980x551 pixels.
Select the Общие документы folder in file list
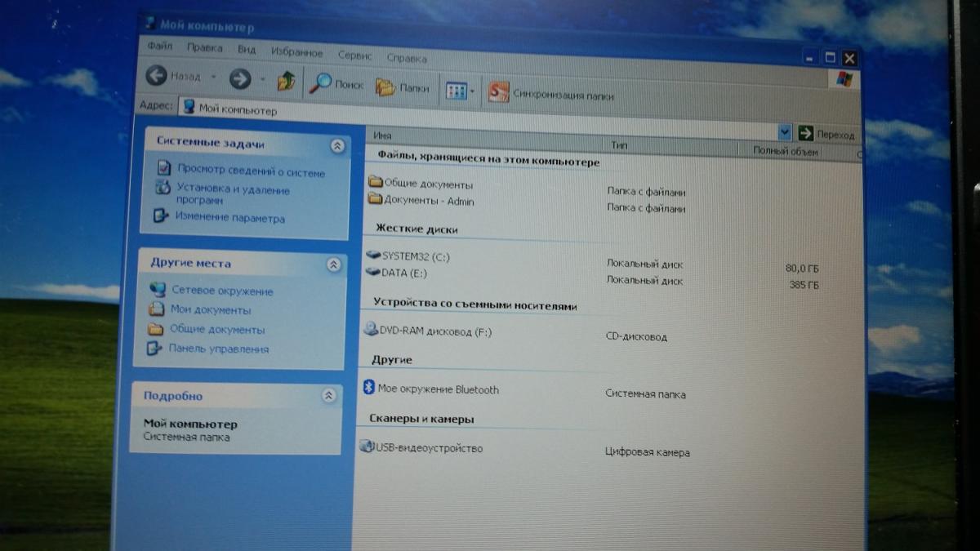click(x=421, y=184)
